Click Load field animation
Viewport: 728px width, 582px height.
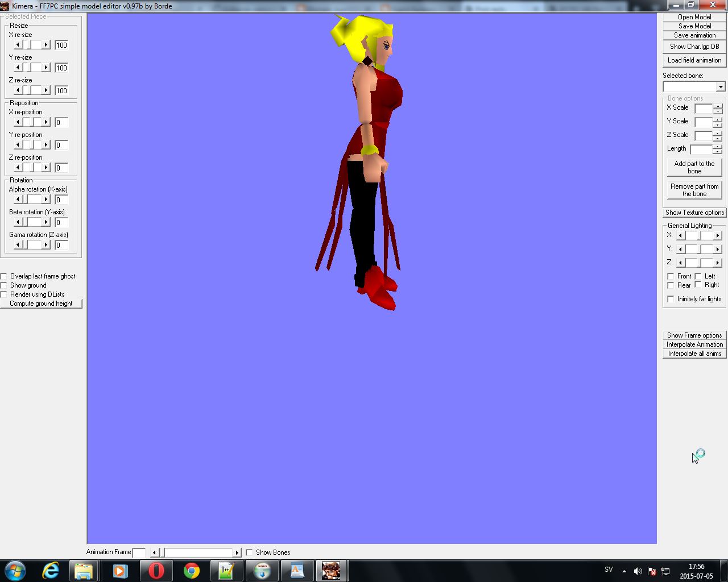tap(694, 60)
